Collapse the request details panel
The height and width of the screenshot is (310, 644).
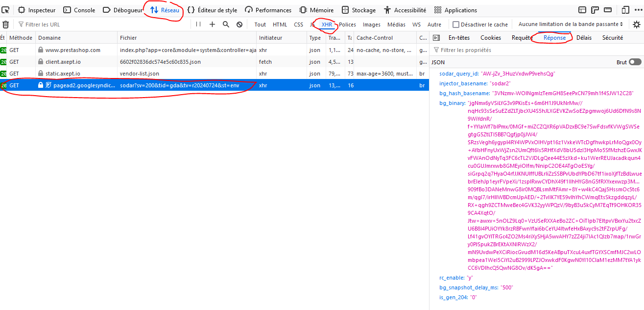point(436,38)
